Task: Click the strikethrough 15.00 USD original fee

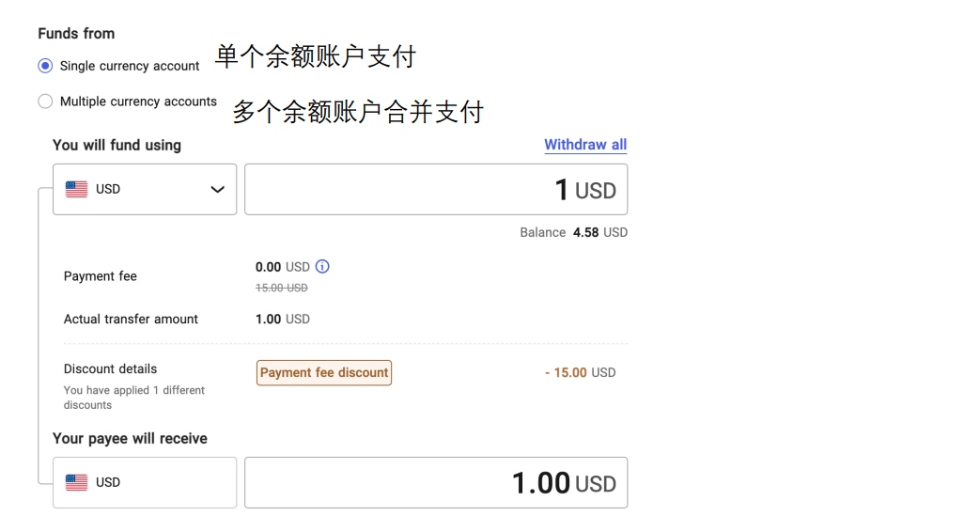Action: [282, 288]
